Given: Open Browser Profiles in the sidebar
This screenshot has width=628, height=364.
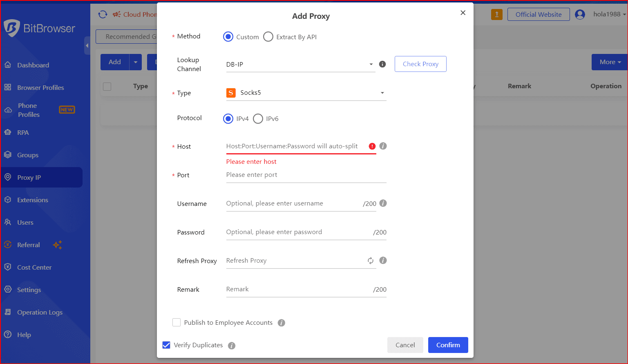Looking at the screenshot, I should pyautogui.click(x=40, y=87).
